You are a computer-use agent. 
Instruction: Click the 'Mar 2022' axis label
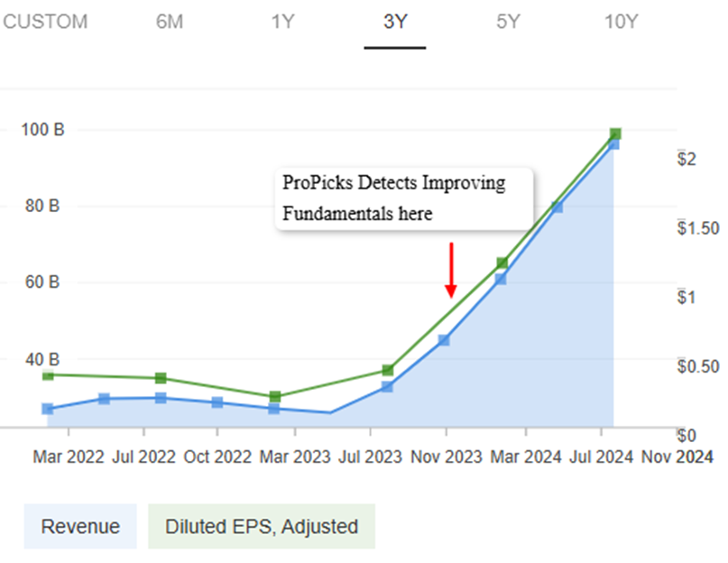tap(69, 457)
